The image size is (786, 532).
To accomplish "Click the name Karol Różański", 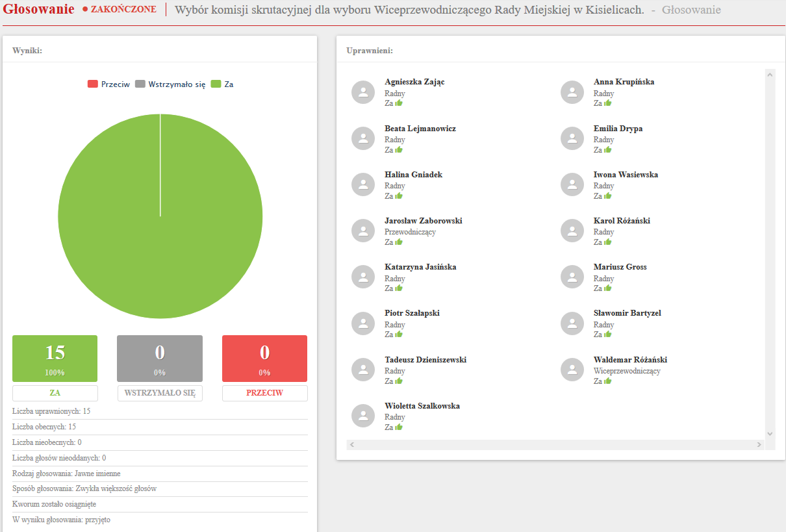I will click(x=622, y=221).
